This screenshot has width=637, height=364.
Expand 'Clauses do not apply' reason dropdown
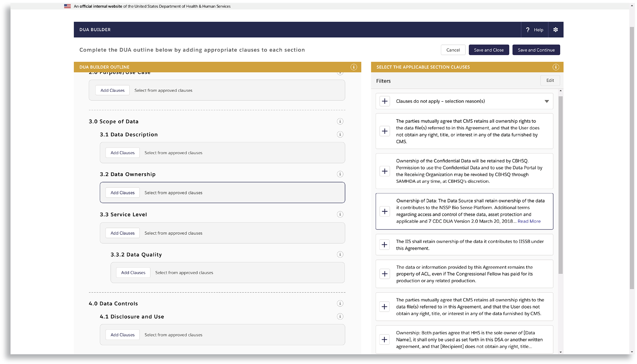click(546, 101)
